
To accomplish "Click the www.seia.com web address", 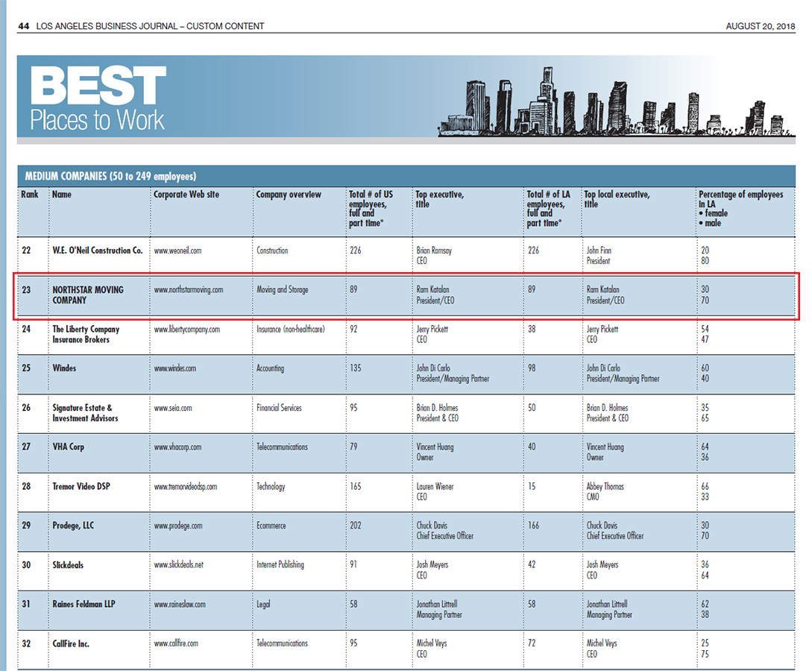I will (x=172, y=408).
